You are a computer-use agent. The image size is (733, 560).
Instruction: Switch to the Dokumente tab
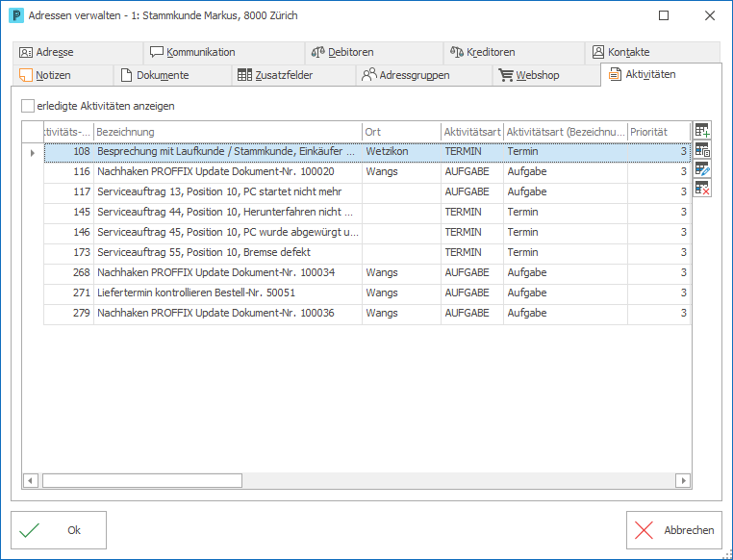(x=172, y=75)
